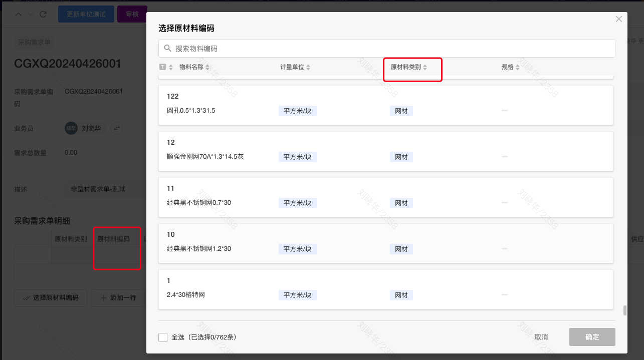Click 选择原材料编码 button under detail table

tap(50, 298)
